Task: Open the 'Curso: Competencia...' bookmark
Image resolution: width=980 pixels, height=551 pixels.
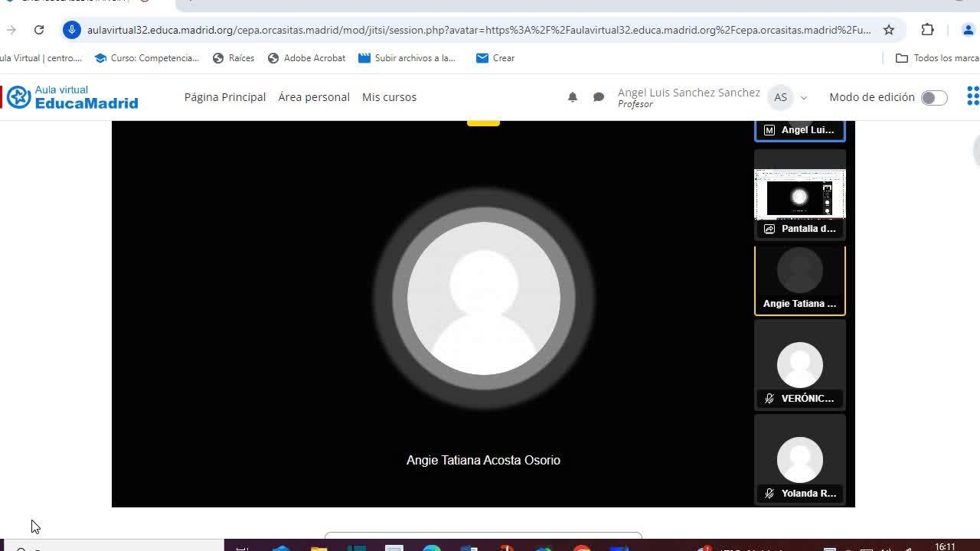Action: point(146,58)
